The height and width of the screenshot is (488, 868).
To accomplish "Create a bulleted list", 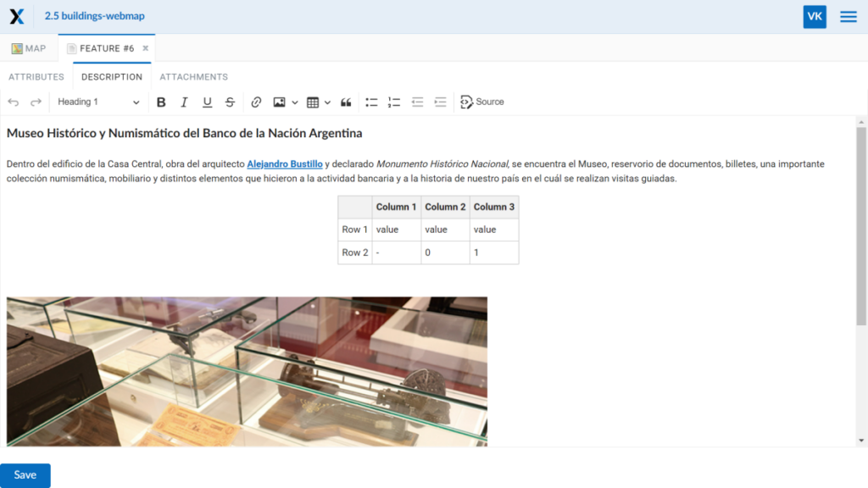I will [371, 102].
